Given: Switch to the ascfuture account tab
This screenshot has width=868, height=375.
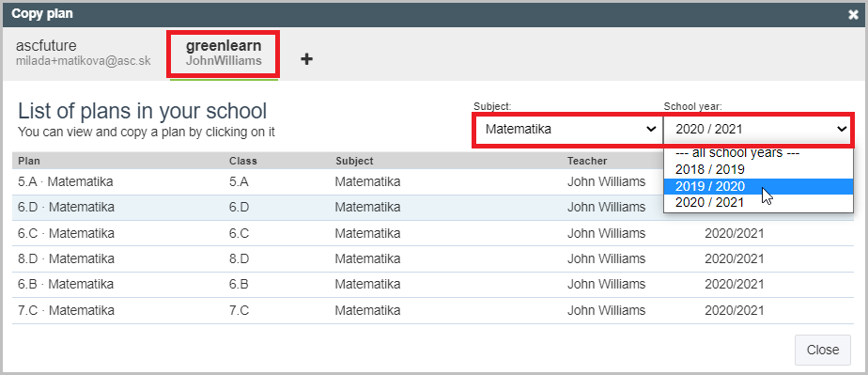Looking at the screenshot, I should pyautogui.click(x=83, y=54).
